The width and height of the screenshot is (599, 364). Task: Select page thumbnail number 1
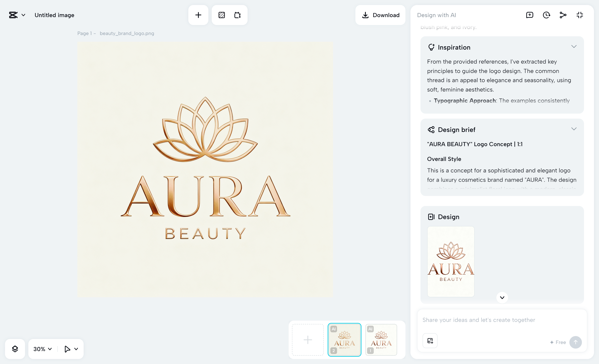[x=381, y=340]
